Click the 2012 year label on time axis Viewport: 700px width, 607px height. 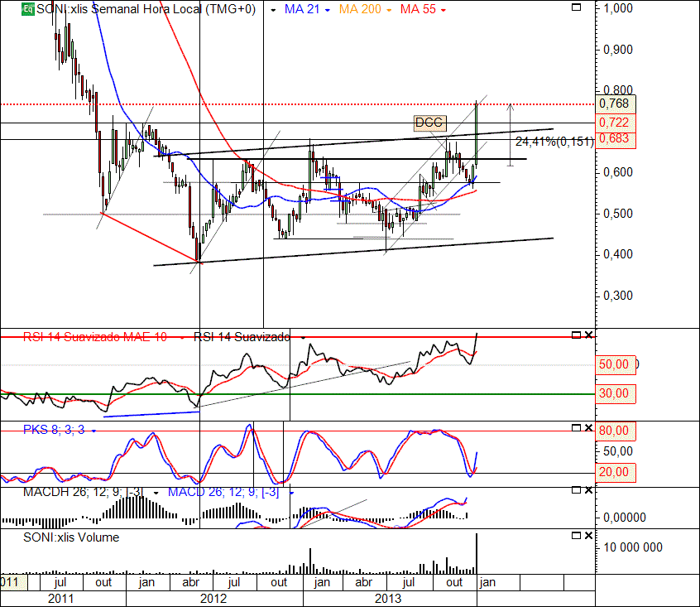pos(213,599)
